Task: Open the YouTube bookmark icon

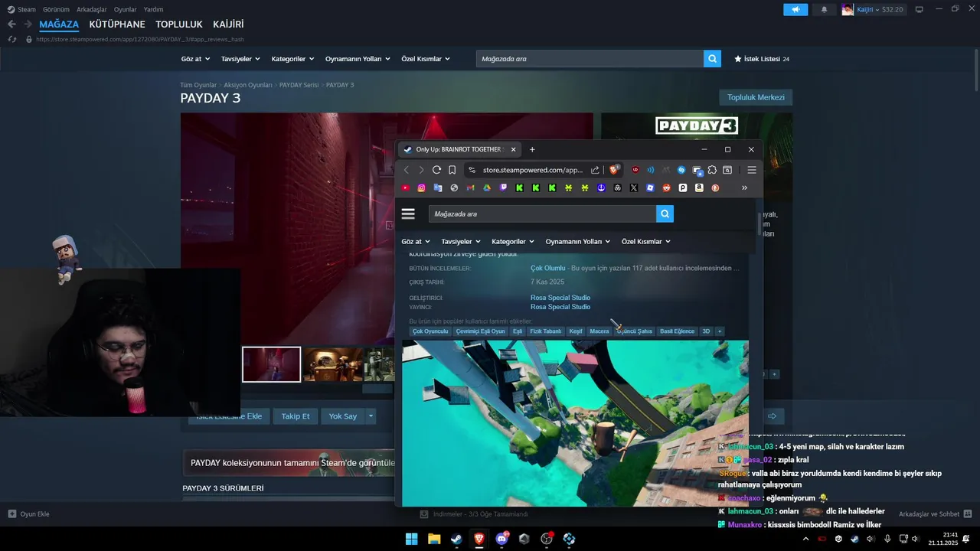Action: (406, 187)
